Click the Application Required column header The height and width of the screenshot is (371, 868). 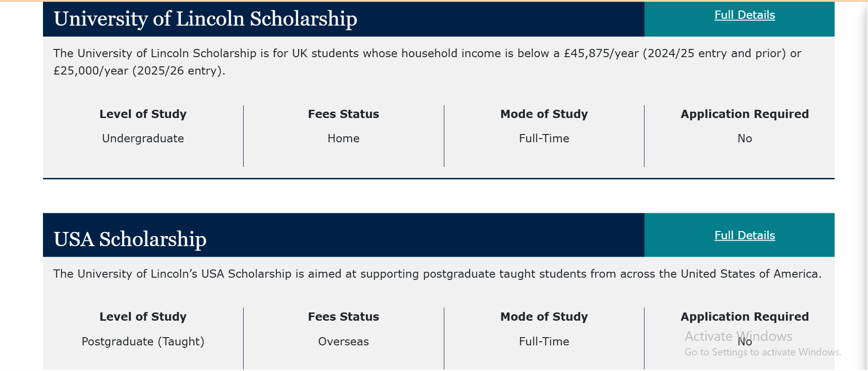coord(744,114)
